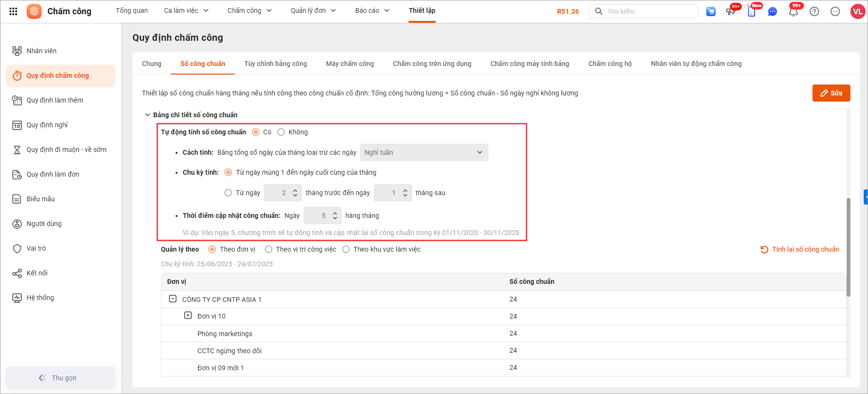Collapse the CÔNG TY CP CNTP ASIA 1 row
Image resolution: width=868 pixels, height=394 pixels.
coord(173,299)
